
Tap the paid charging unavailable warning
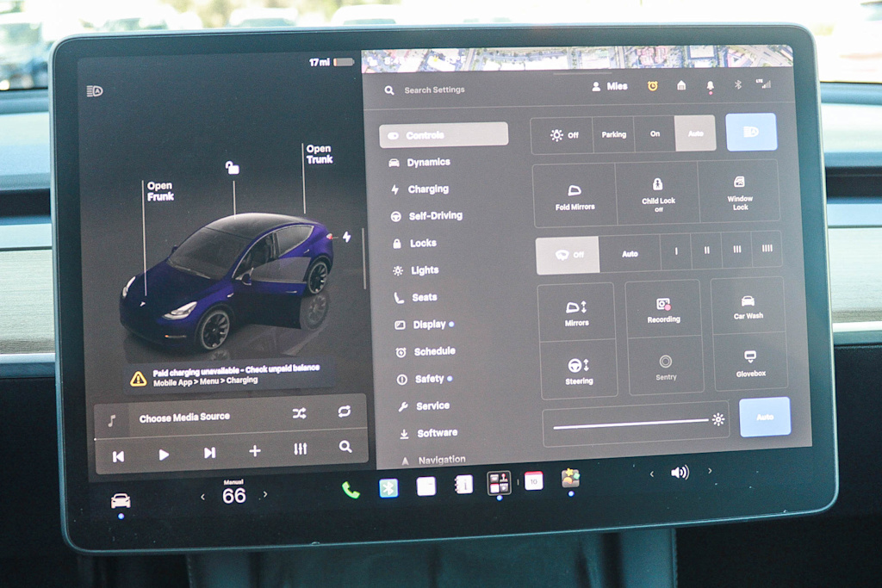click(230, 375)
